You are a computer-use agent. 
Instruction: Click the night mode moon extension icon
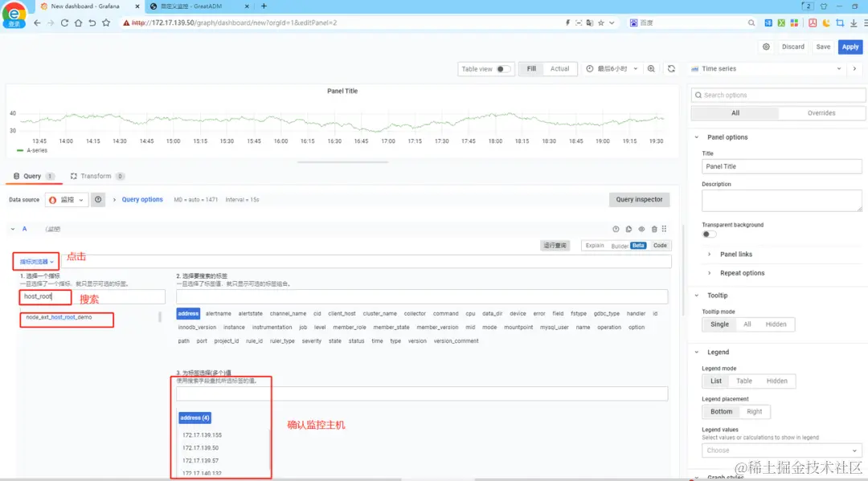[826, 22]
